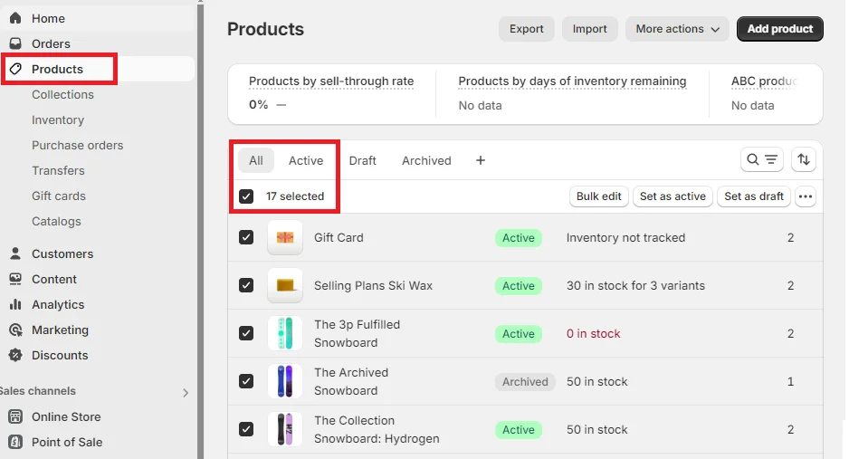The image size is (868, 459).
Task: Click the Analytics bar chart icon
Action: pos(15,304)
